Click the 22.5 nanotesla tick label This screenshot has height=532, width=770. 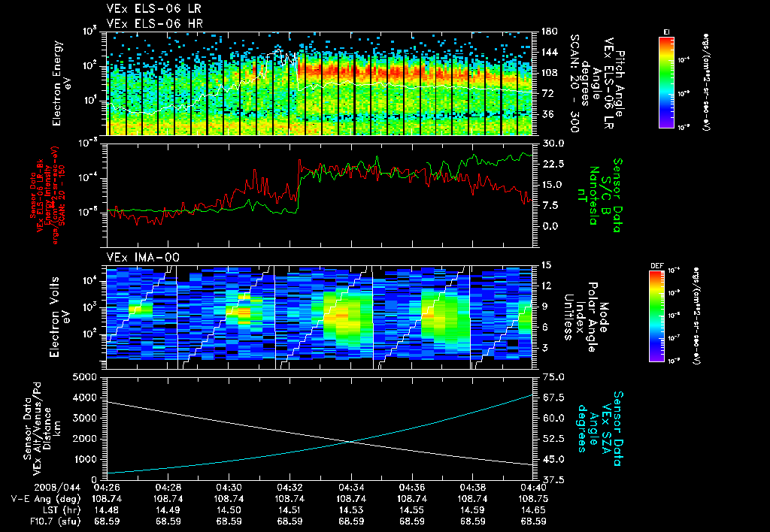point(552,164)
